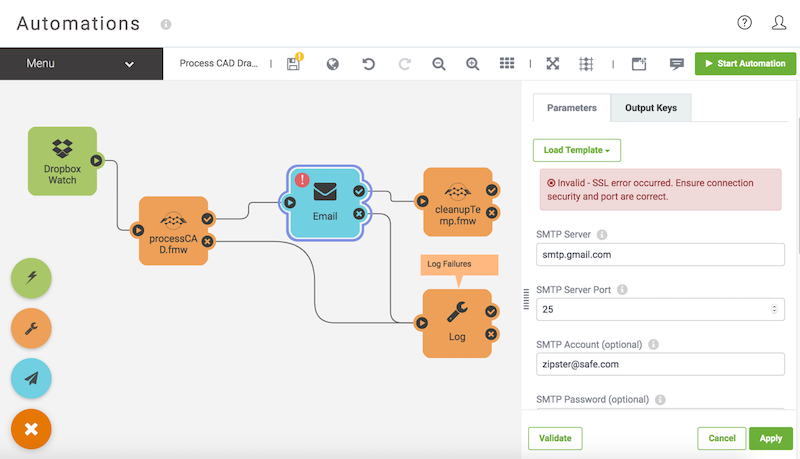Click the blue paper plane button
Image resolution: width=800 pixels, height=459 pixels.
click(31, 378)
